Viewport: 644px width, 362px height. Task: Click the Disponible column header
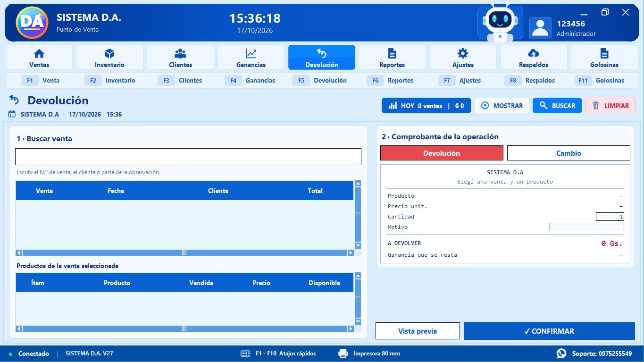pos(325,283)
